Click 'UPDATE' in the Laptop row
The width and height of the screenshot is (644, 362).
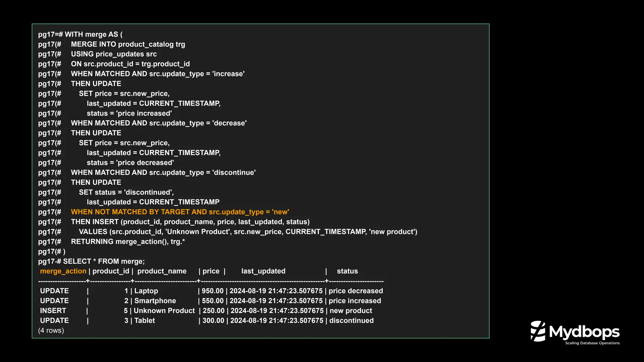(x=54, y=291)
